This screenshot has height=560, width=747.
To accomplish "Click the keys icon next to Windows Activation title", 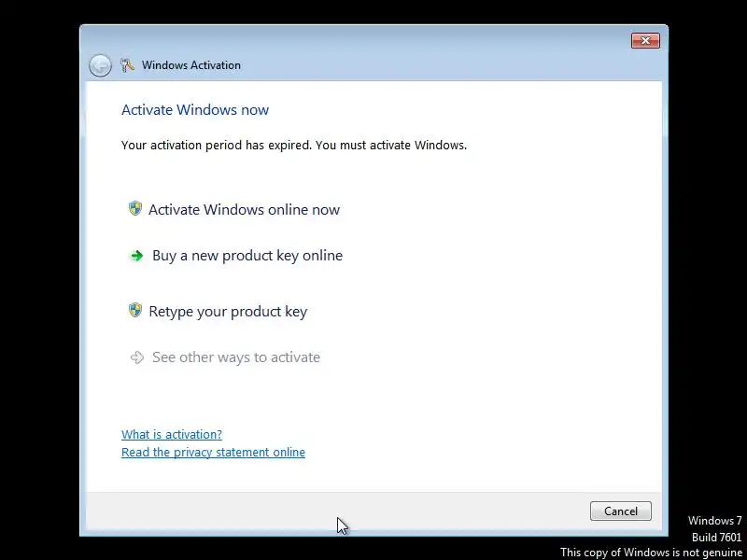I will point(127,65).
